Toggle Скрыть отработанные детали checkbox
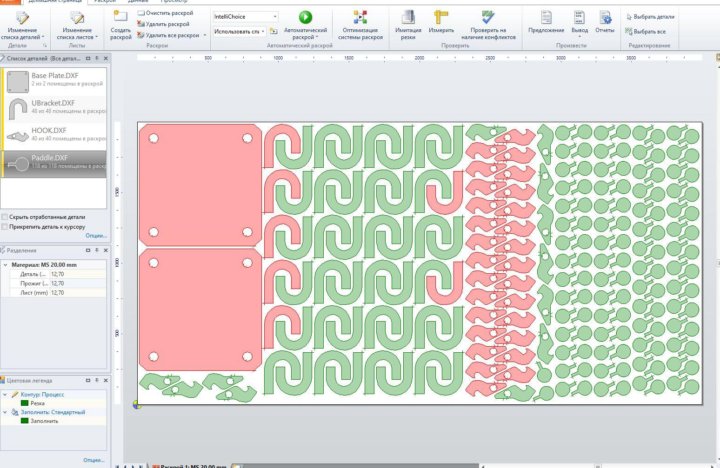Image resolution: width=720 pixels, height=468 pixels. [6, 216]
